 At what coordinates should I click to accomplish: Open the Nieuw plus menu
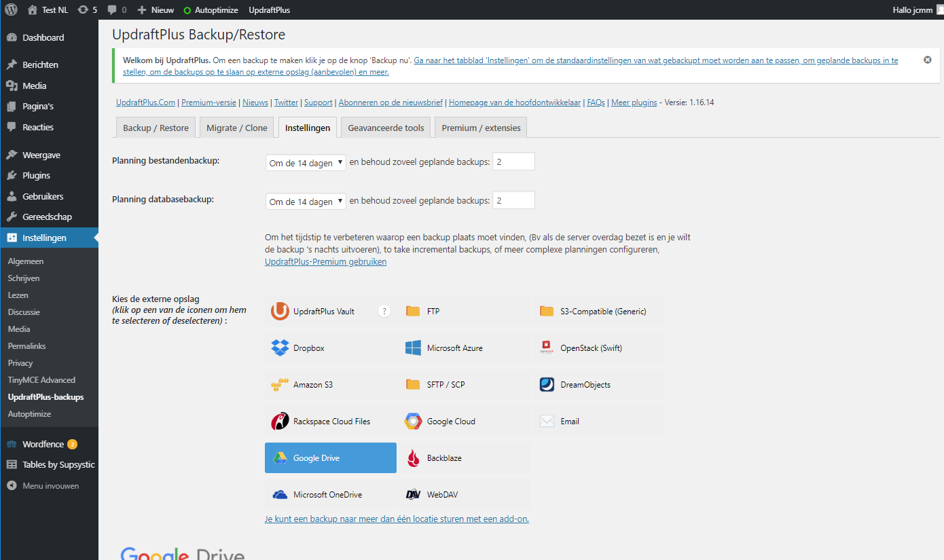[156, 10]
